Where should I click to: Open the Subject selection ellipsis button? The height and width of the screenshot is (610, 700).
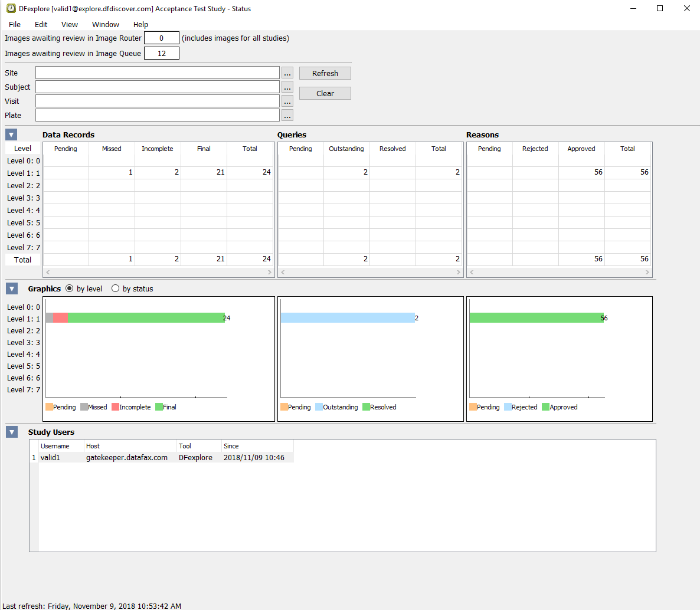click(287, 87)
